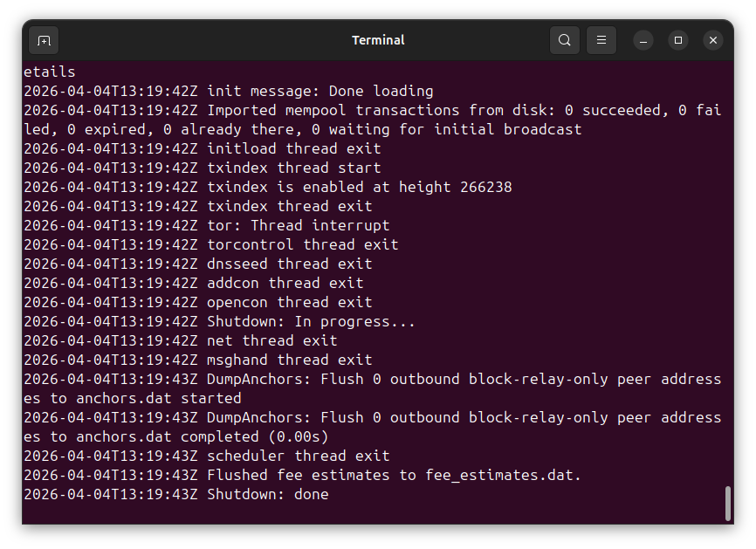Screen dimensions: 756x549
Task: Minimize the Terminal window
Action: [643, 40]
